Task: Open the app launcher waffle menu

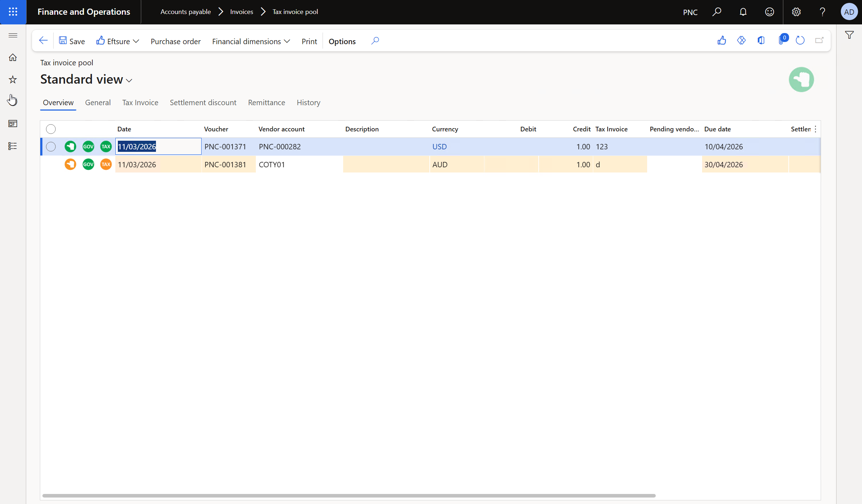Action: point(13,12)
